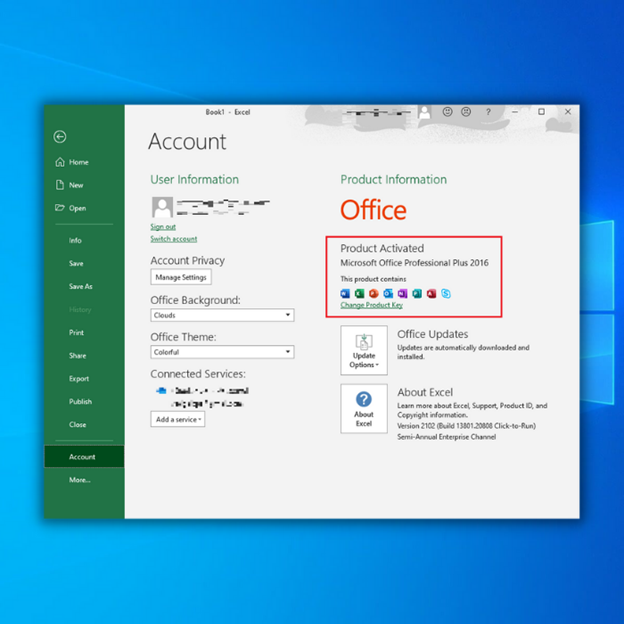Expand the Office Theme dropdown

click(x=222, y=352)
